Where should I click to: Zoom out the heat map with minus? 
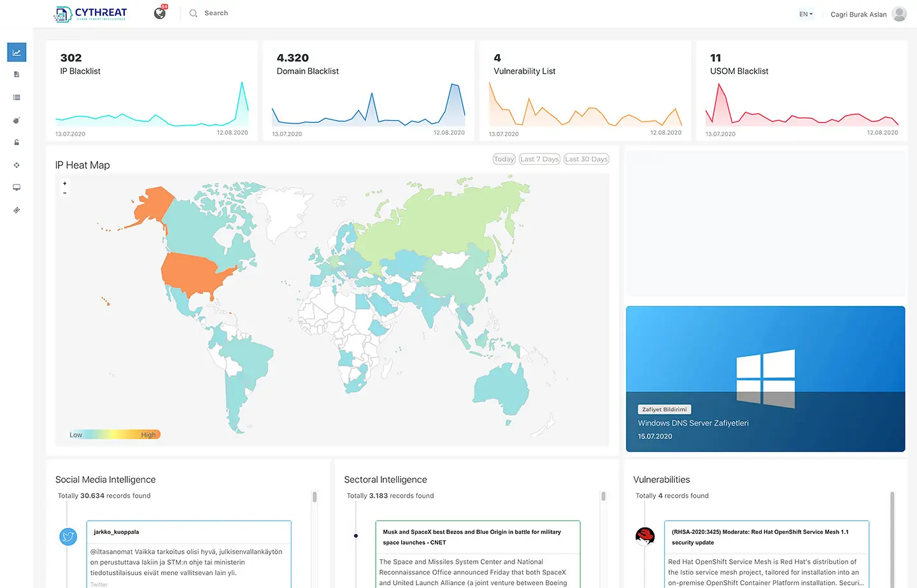click(x=65, y=193)
